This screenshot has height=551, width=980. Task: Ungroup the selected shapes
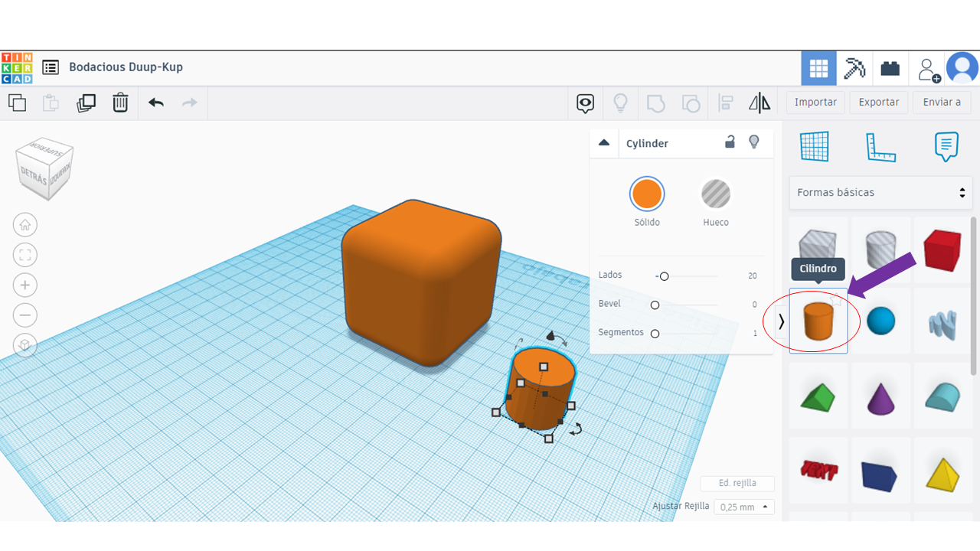pos(691,103)
